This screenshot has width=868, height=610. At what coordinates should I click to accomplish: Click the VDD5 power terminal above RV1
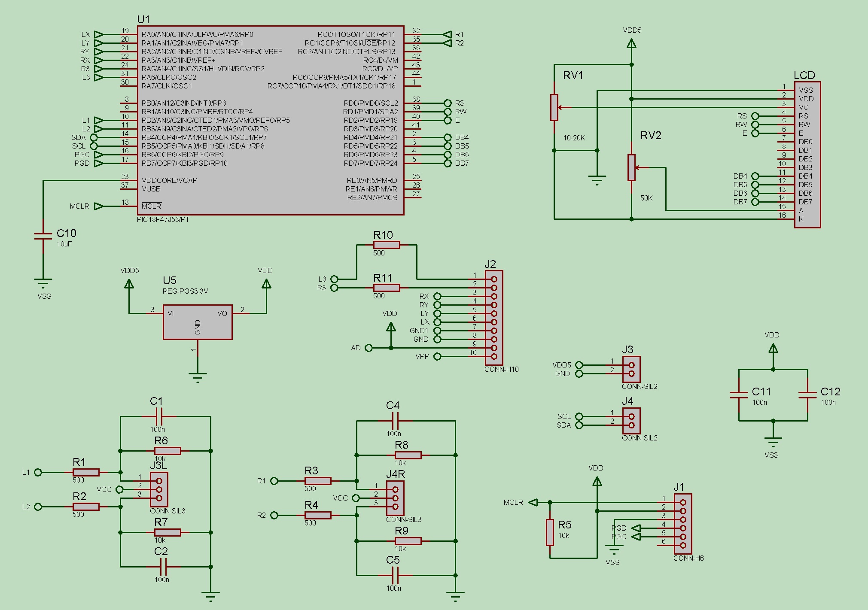[x=631, y=43]
